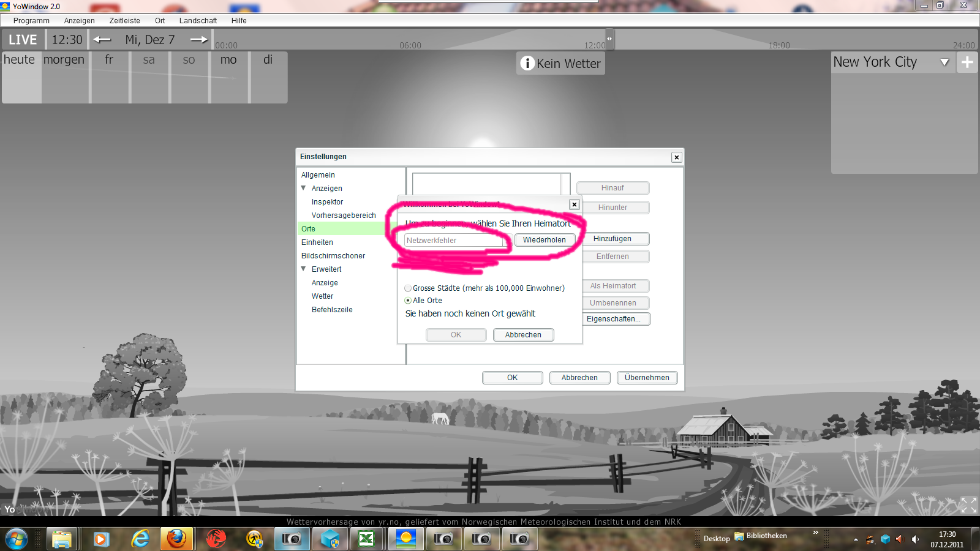Click the Wiederholen button

[x=545, y=240]
